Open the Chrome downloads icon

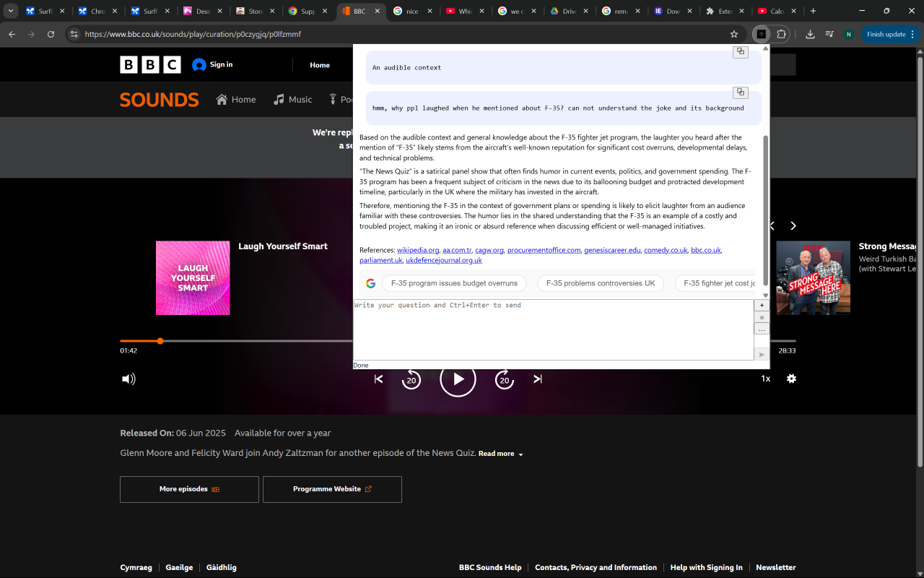point(810,34)
